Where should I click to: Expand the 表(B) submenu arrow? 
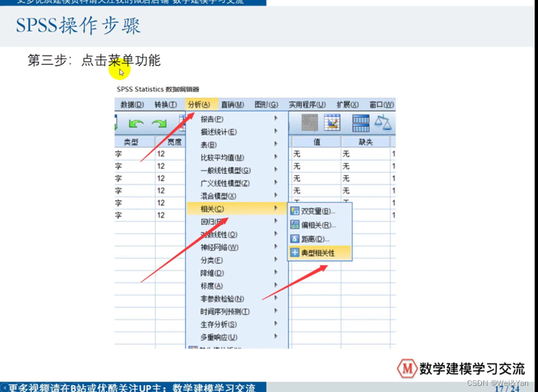click(276, 144)
